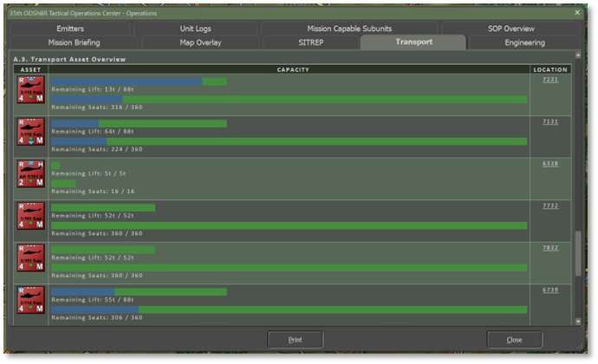Select the asset icon at location 6739
The height and width of the screenshot is (364, 598).
31,300
